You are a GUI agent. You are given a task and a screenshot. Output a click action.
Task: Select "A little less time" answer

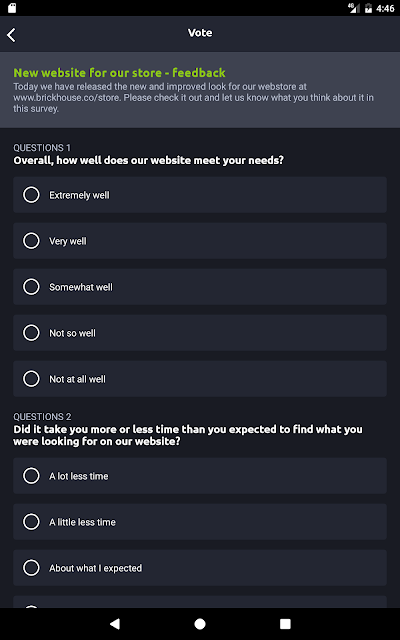[200, 522]
